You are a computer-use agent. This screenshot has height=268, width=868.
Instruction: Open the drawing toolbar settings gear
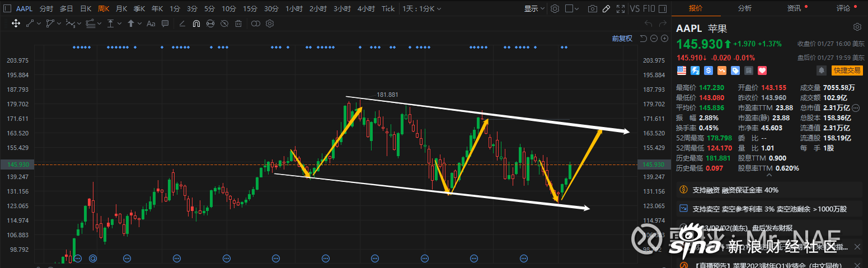pyautogui.click(x=270, y=23)
